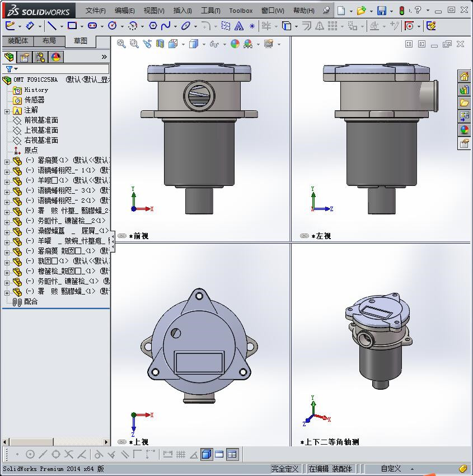Image resolution: width=473 pixels, height=476 pixels.
Task: Toggle the four-view viewport layout button
Action: [232, 454]
